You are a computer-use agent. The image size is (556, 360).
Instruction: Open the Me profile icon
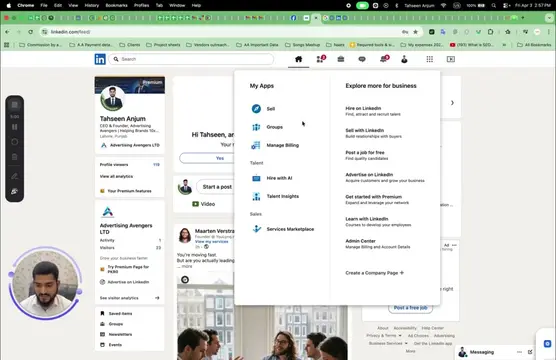404,59
